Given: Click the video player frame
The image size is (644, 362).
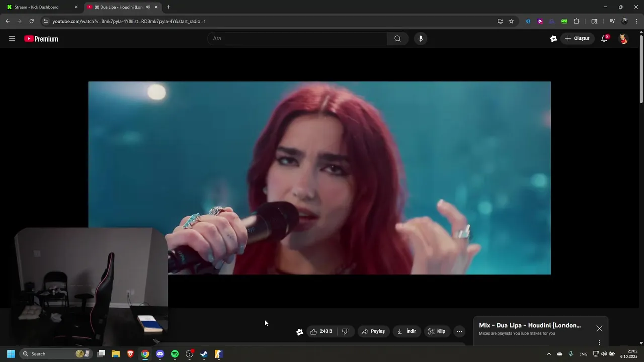Looking at the screenshot, I should (319, 177).
